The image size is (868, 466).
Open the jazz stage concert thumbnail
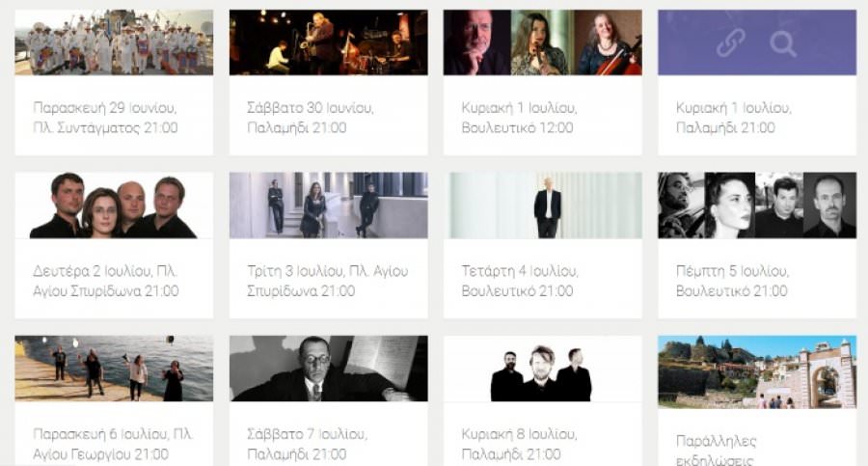pos(328,42)
